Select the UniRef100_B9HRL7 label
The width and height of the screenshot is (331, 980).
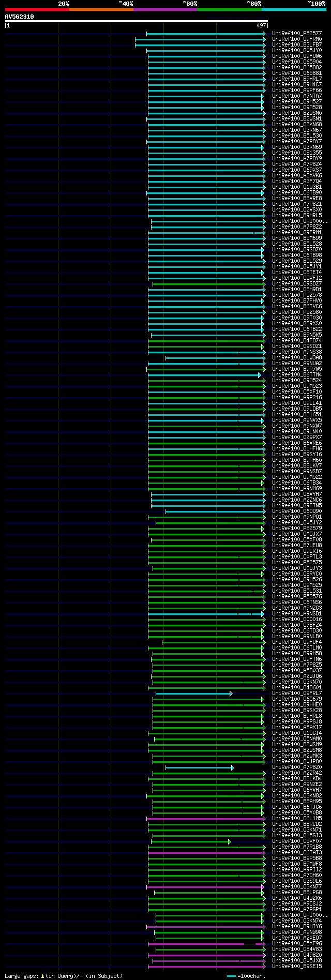coord(297,79)
